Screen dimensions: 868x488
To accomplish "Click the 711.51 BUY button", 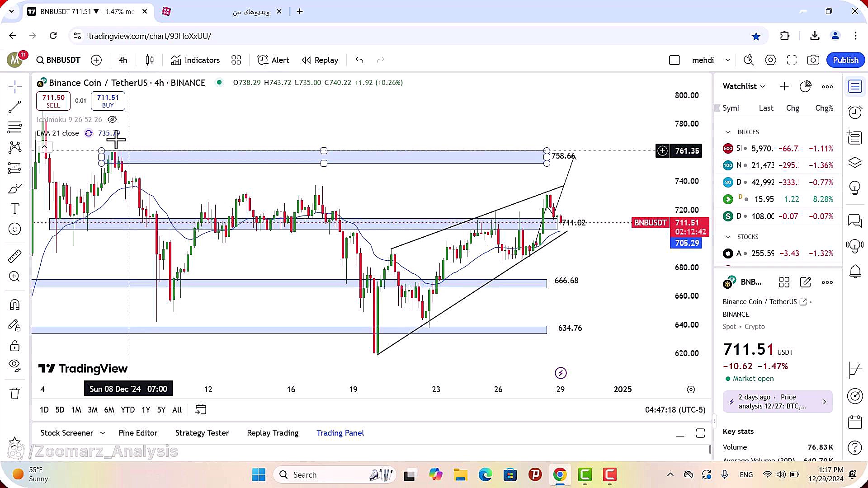I will tap(108, 101).
